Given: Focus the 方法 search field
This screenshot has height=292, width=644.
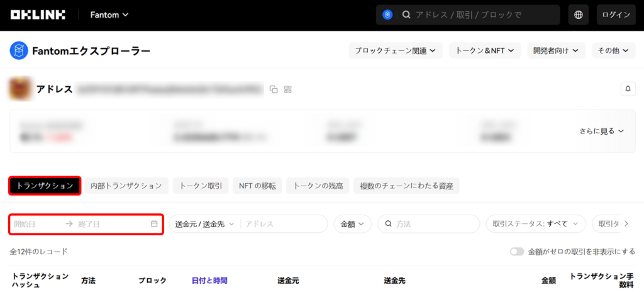Looking at the screenshot, I should pos(434,223).
